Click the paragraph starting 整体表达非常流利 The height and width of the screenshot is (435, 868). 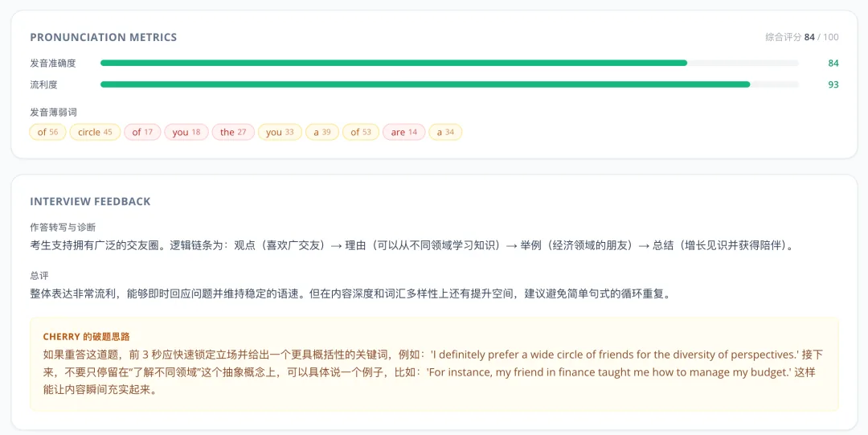[351, 293]
